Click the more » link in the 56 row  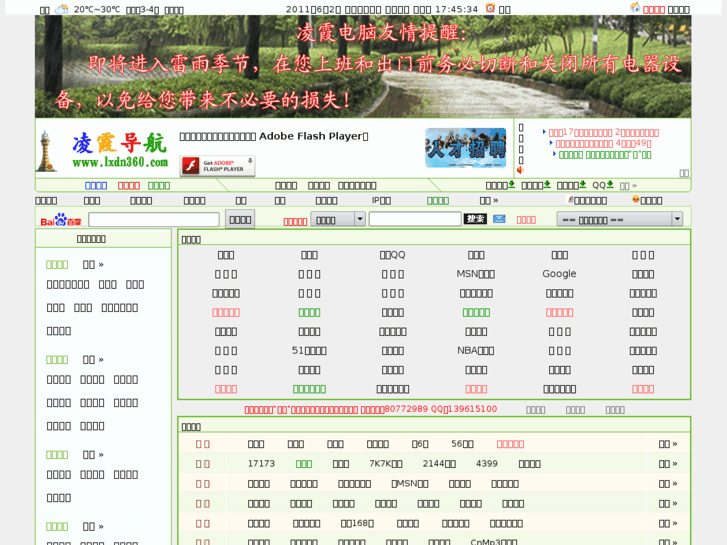[x=668, y=444]
